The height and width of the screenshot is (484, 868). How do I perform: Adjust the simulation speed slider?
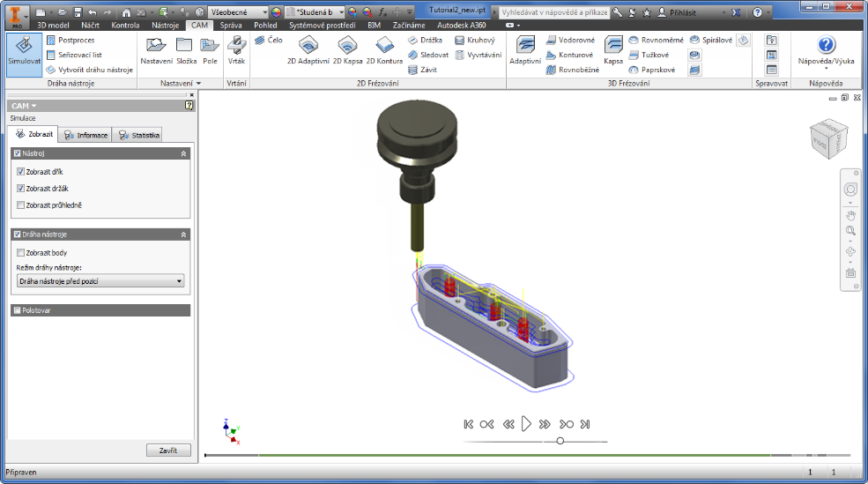click(x=560, y=441)
